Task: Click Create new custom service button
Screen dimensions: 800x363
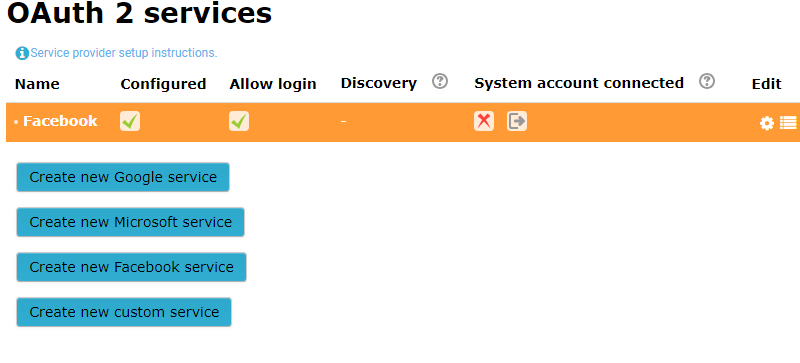Action: click(124, 312)
